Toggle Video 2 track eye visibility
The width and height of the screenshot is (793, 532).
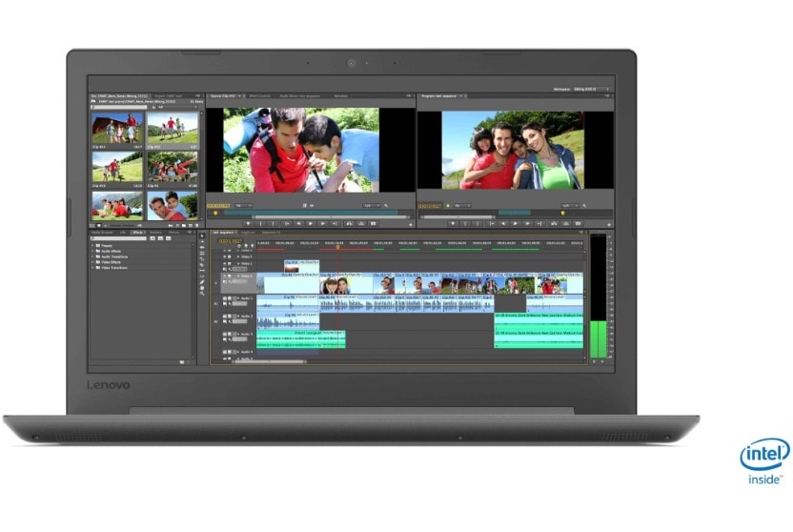click(x=224, y=263)
